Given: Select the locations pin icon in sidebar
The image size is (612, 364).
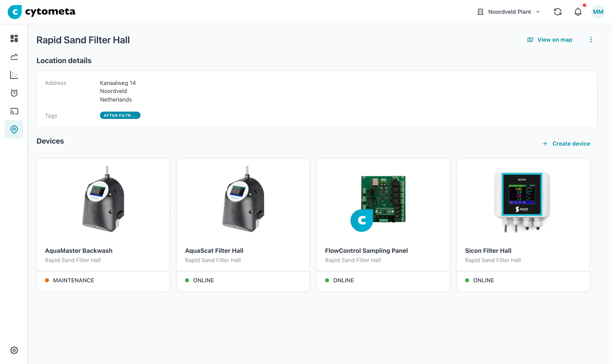Looking at the screenshot, I should point(14,129).
